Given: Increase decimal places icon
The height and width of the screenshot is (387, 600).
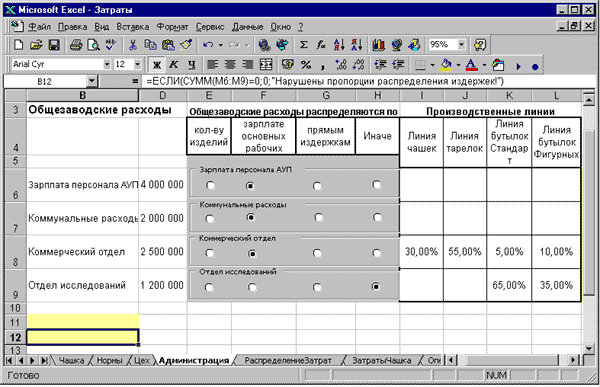Looking at the screenshot, I should point(341,65).
